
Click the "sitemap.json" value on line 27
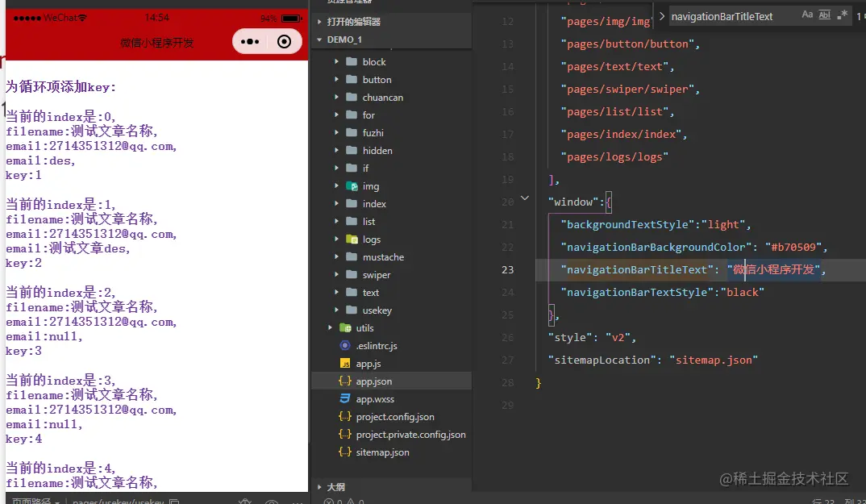tap(714, 360)
